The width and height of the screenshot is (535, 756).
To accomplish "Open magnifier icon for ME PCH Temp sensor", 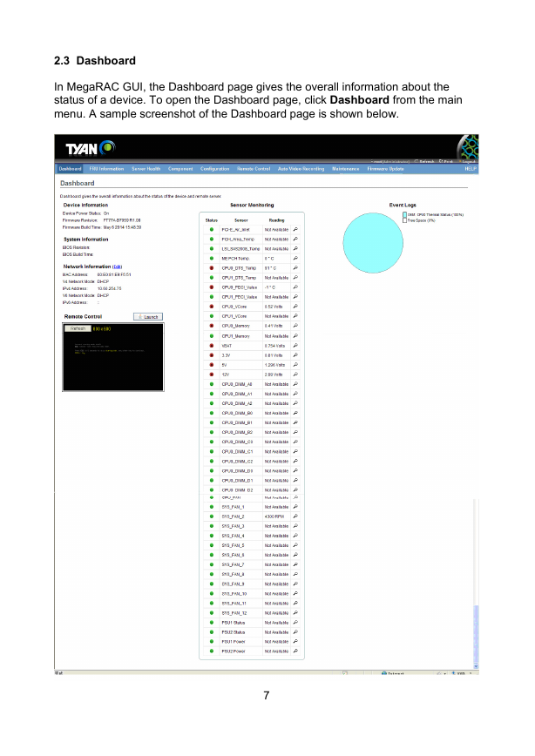I will click(295, 258).
